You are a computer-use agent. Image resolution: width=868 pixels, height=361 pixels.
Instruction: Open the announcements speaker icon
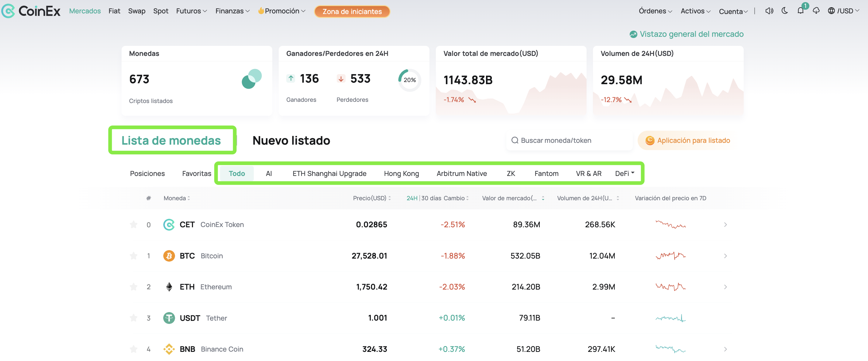pyautogui.click(x=769, y=11)
